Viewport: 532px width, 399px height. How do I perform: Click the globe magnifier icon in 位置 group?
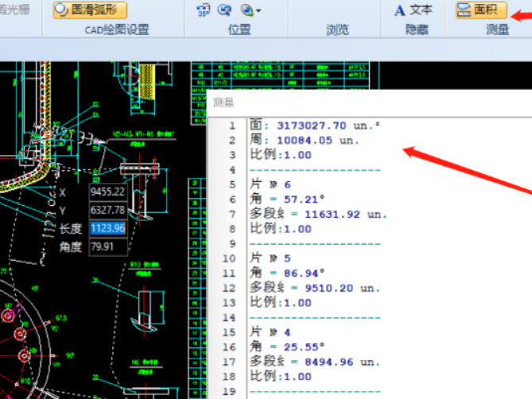(x=247, y=10)
